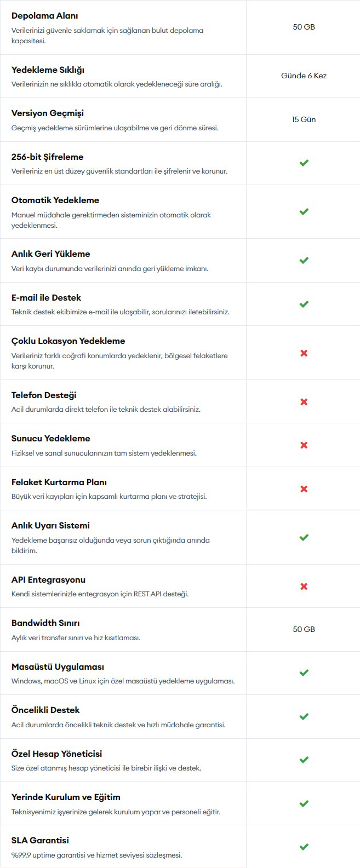Click the 50 GB value for Depolama Alanı
360x868 pixels.
point(304,27)
